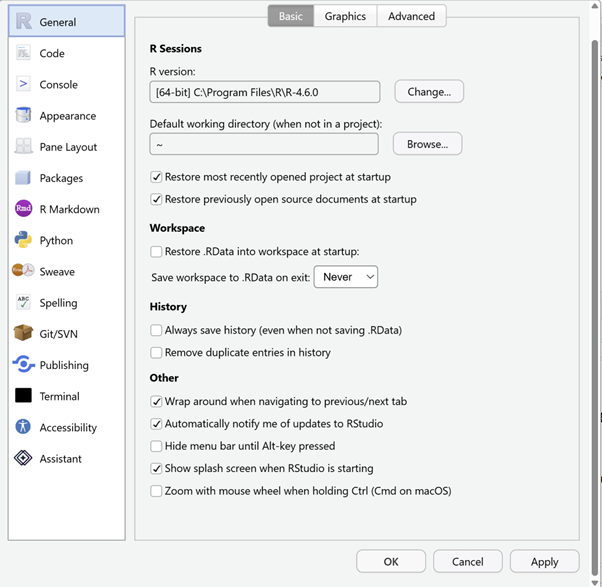Image resolution: width=602 pixels, height=587 pixels.
Task: Select the Appearance label in sidebar
Action: [68, 116]
